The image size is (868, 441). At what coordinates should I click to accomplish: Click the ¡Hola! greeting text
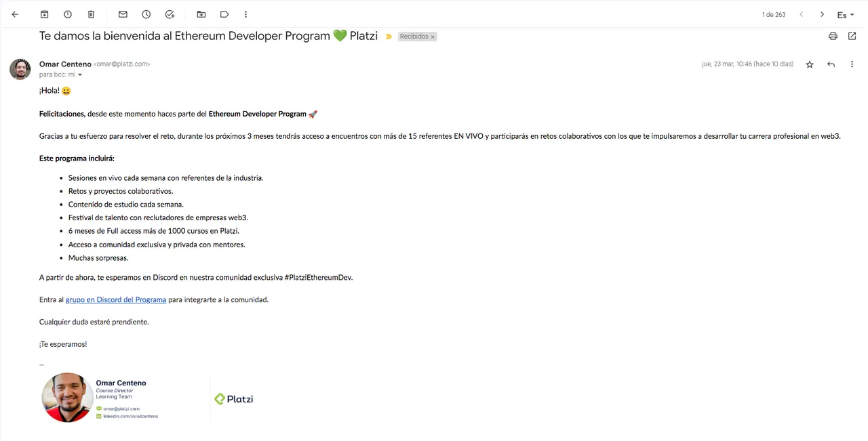50,91
